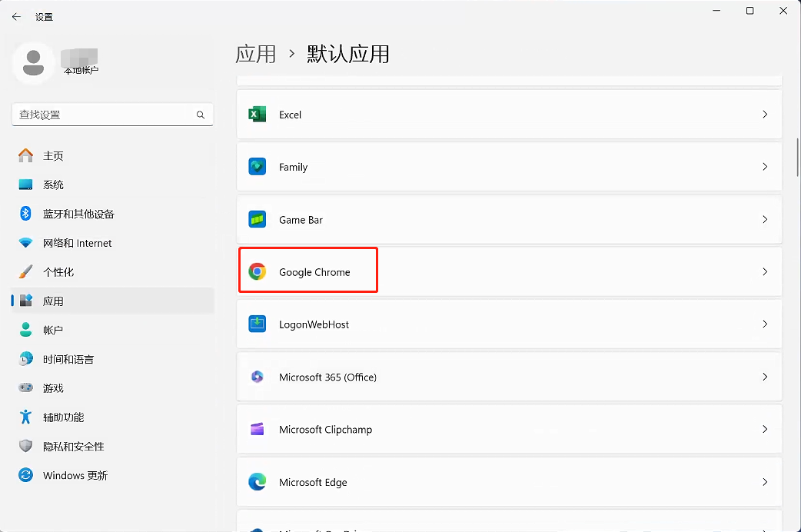Click the back arrow in the title bar
801x532 pixels.
coord(16,17)
